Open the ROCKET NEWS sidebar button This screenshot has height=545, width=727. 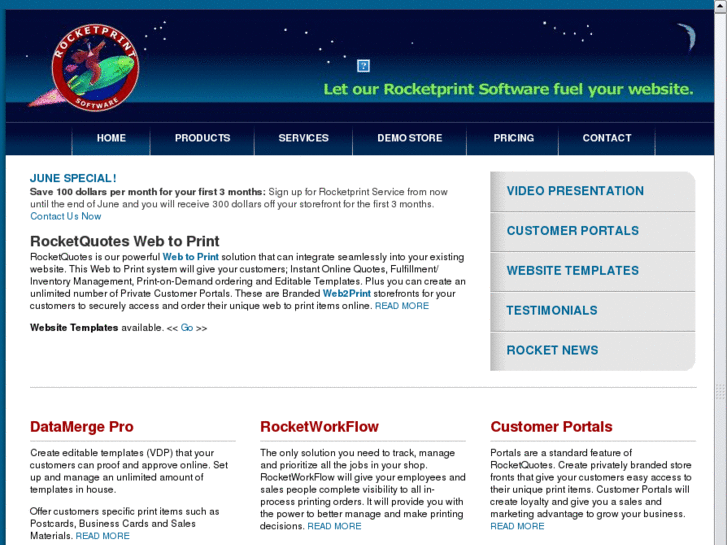(593, 351)
